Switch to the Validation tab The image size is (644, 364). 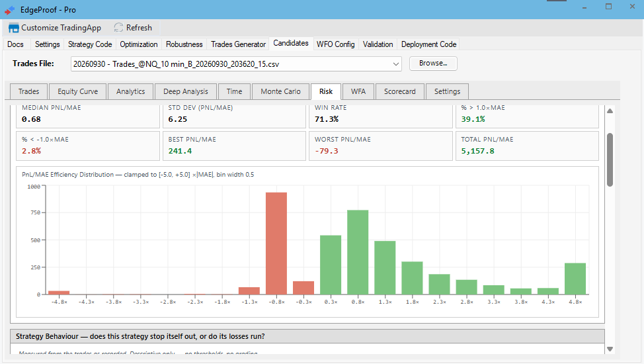click(378, 44)
